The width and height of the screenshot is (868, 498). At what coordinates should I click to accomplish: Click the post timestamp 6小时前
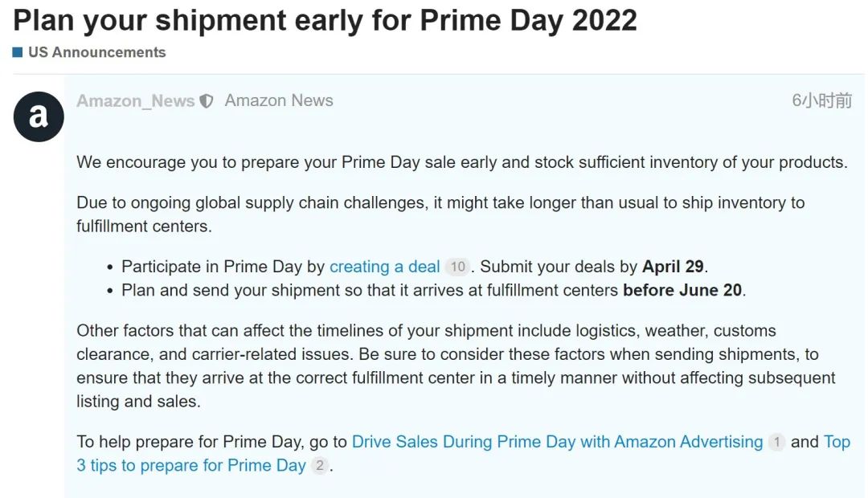pyautogui.click(x=821, y=101)
